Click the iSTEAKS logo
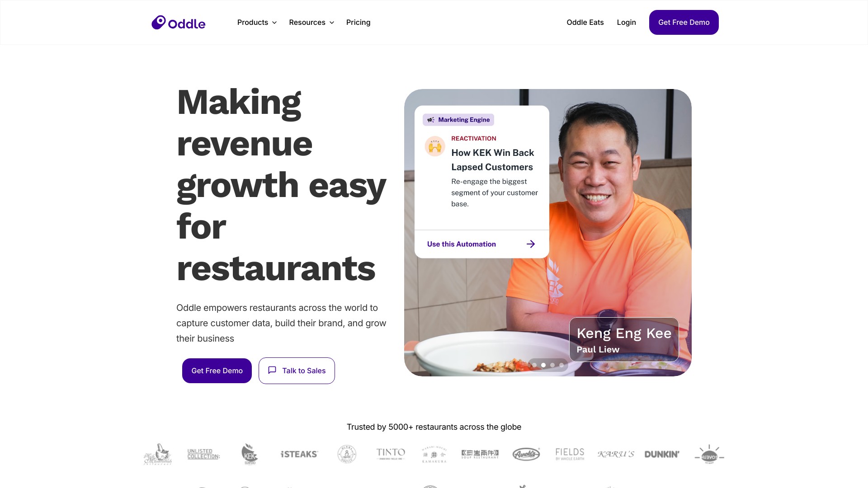The image size is (868, 488). click(x=299, y=454)
